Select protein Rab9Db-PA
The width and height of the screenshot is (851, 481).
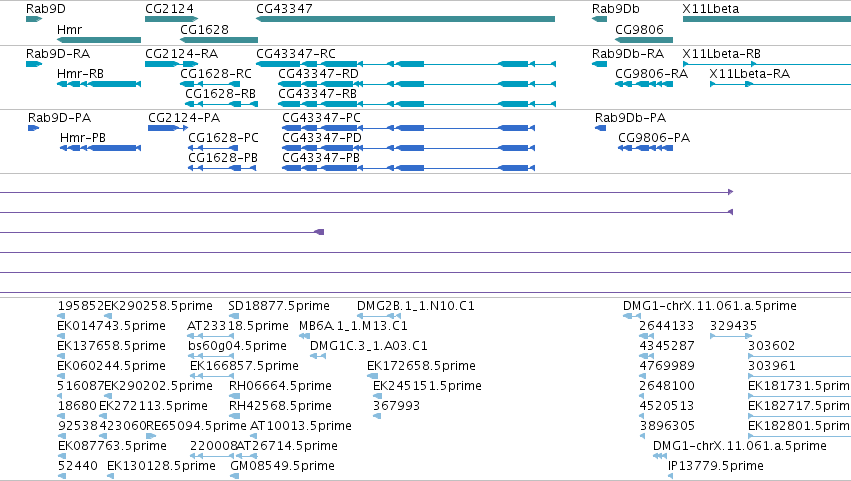(631, 118)
